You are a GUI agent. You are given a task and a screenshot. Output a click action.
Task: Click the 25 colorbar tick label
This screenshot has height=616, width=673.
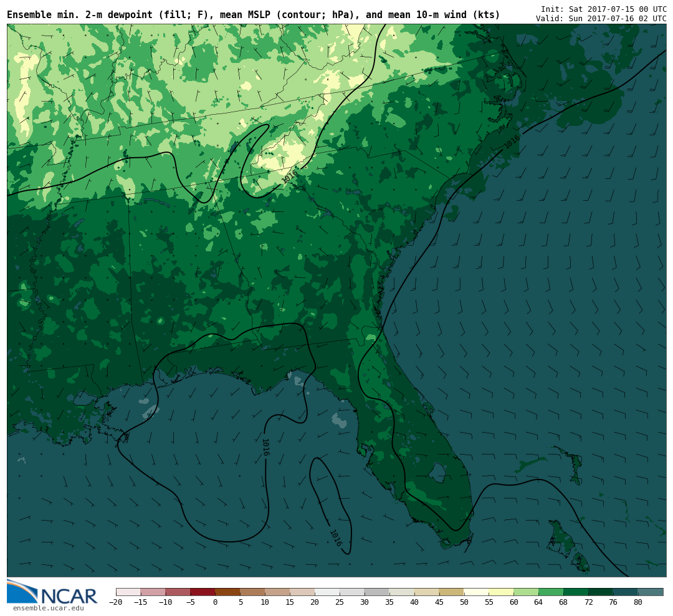coord(340,602)
